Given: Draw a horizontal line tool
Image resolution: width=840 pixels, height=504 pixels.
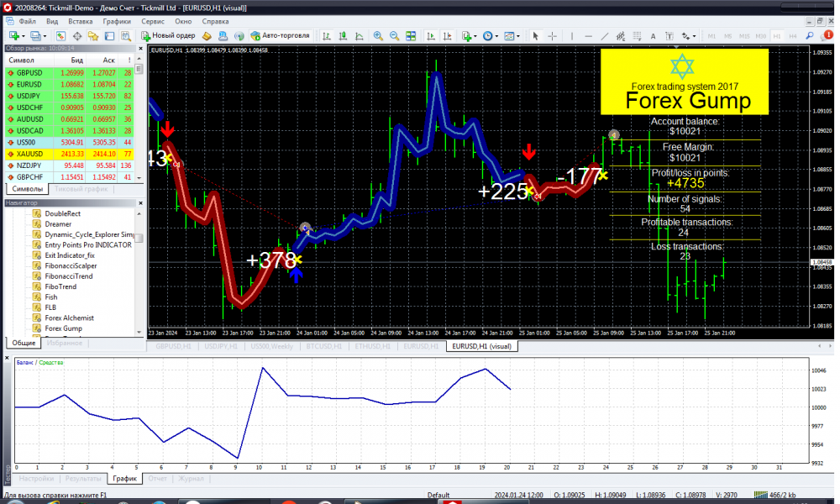Looking at the screenshot, I should point(588,36).
